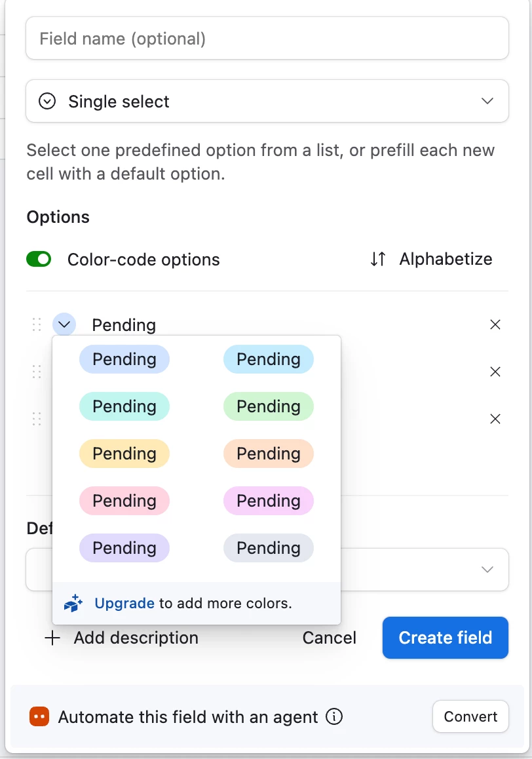The height and width of the screenshot is (759, 532).
Task: Toggle Color-code options switch off
Action: click(x=39, y=260)
